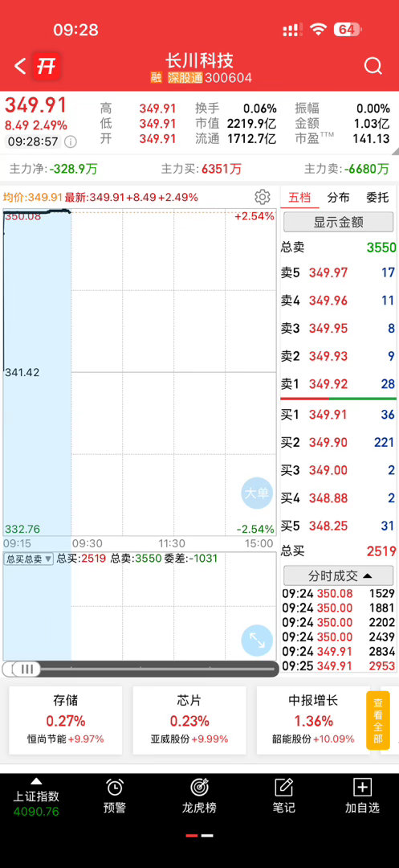This screenshot has height=868, width=399.
Task: Tap the back arrow icon
Action: 20,67
